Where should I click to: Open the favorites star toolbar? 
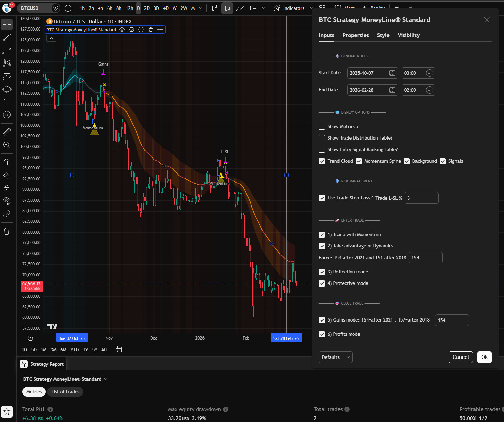point(7,412)
